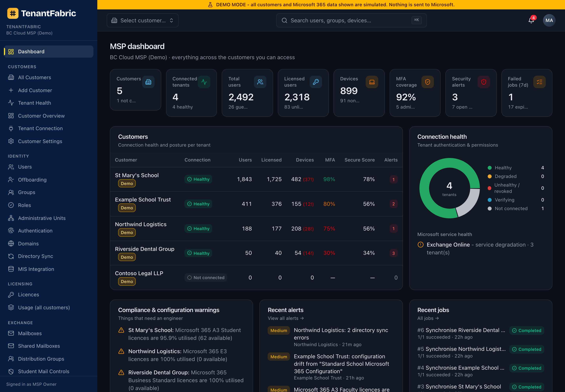Click the Completed badge for job #6
The height and width of the screenshot is (392, 565).
tap(527, 331)
